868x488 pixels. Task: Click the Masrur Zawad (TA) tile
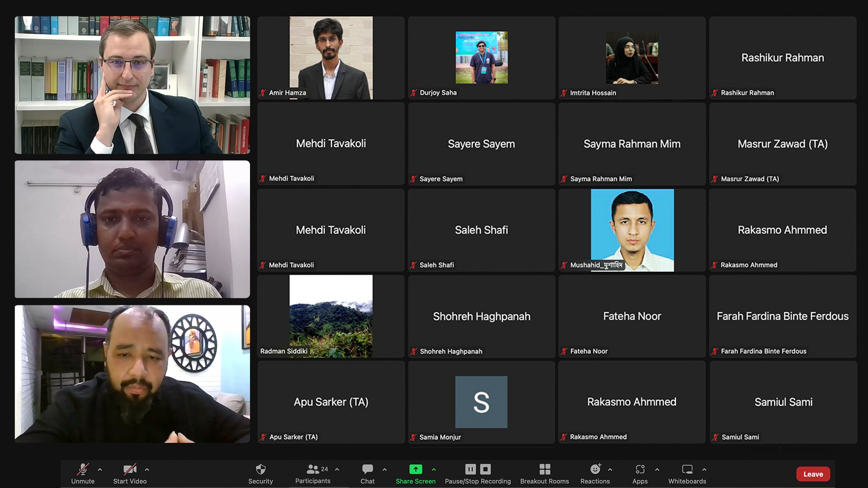[x=783, y=144]
